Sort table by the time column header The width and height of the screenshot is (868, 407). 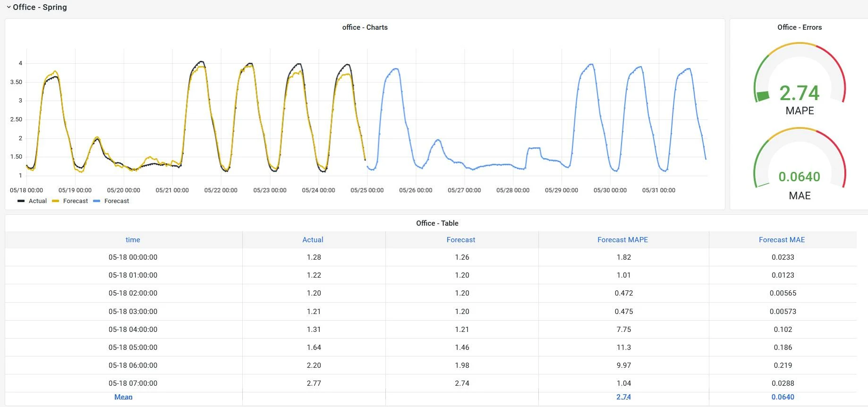pyautogui.click(x=133, y=240)
